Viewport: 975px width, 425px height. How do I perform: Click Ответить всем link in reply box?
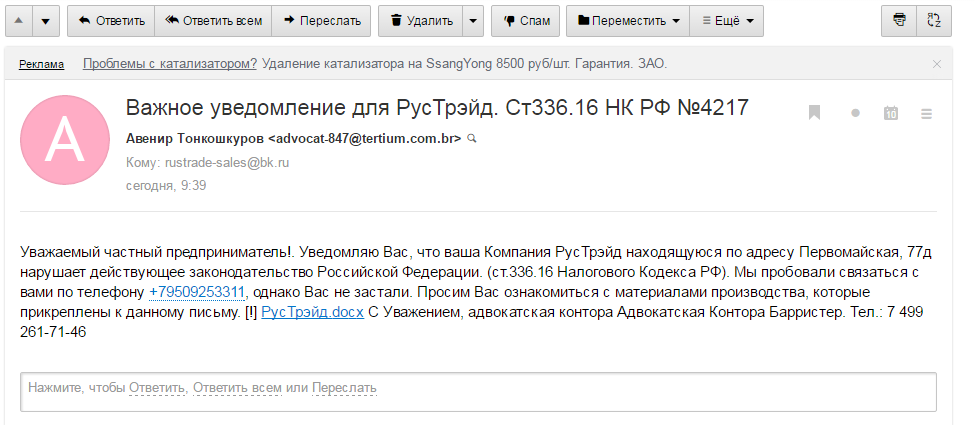238,388
